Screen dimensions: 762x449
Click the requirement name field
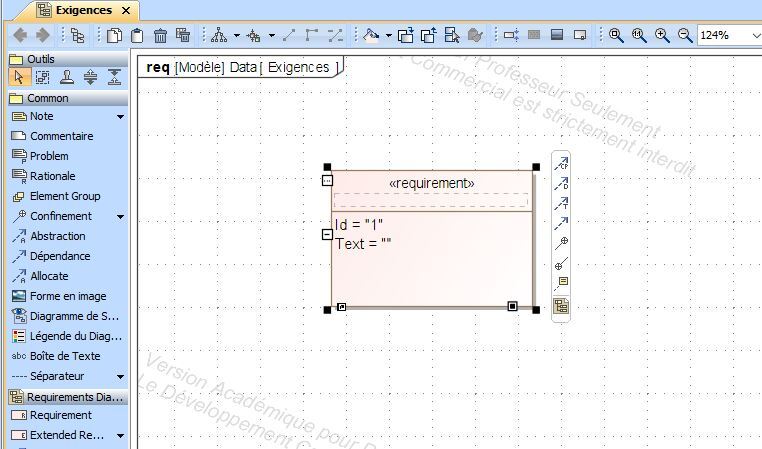(430, 200)
